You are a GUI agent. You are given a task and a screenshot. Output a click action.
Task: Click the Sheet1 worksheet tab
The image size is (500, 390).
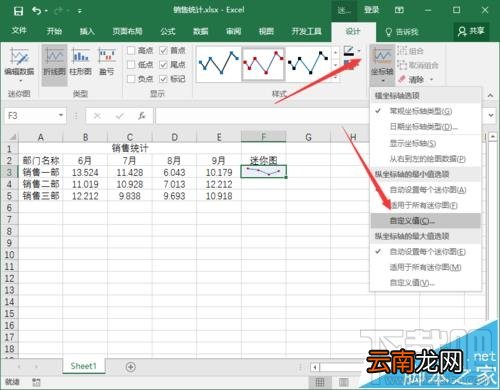click(84, 366)
